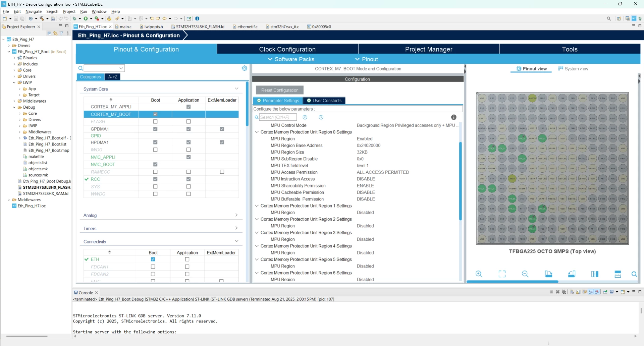Screen dimensions: 644x346
Task: Click the info icon in parameter settings
Action: [x=454, y=117]
